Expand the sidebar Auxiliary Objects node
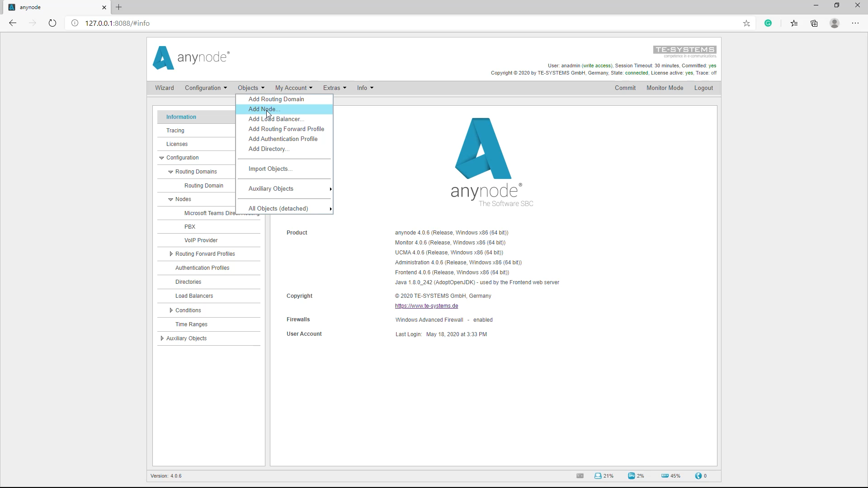Image resolution: width=868 pixels, height=488 pixels. coord(162,338)
